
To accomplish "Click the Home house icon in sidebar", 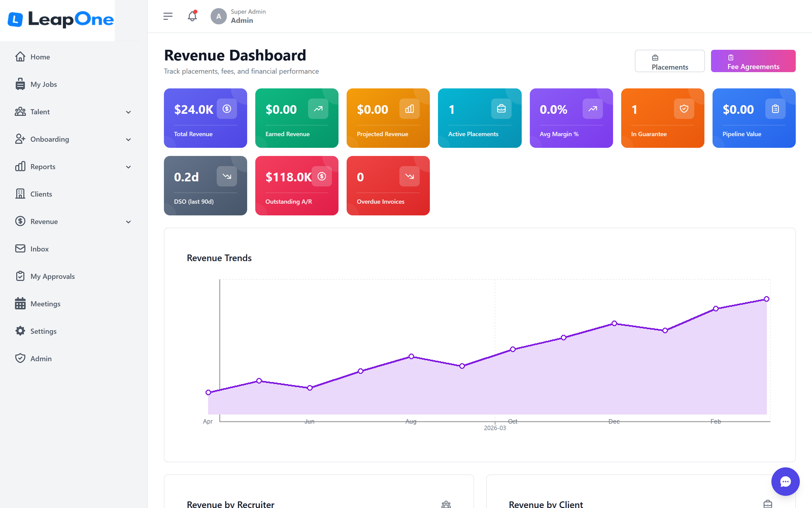I will (20, 56).
